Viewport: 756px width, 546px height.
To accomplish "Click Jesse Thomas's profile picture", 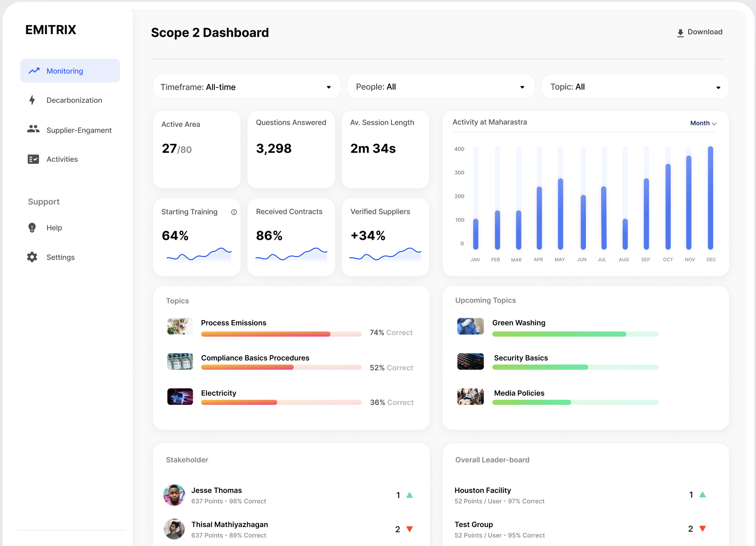I will click(174, 495).
